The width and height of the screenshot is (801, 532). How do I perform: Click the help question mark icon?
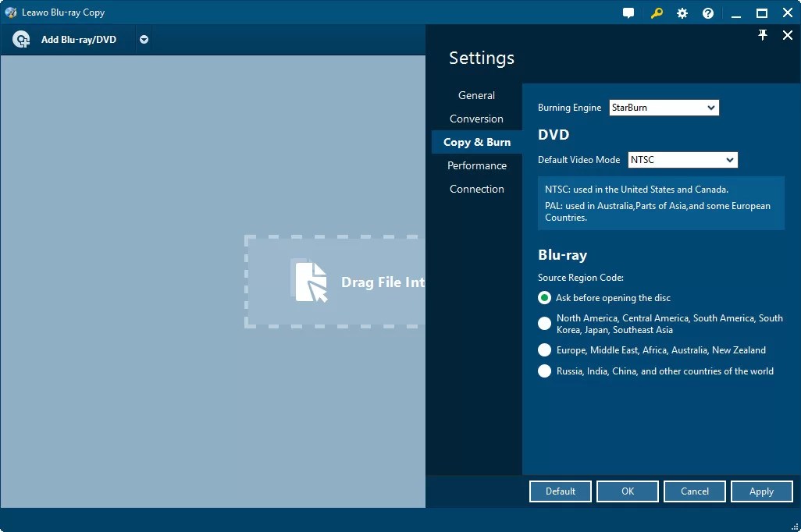pyautogui.click(x=708, y=13)
